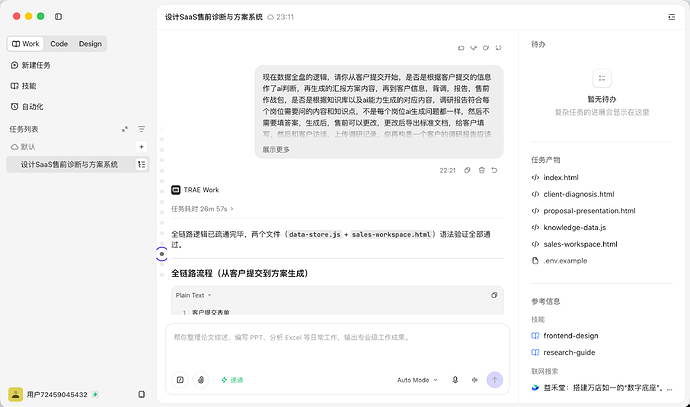Select task 设计SaaS售前诊断与方案系统 in sidebar
Image resolution: width=690 pixels, height=407 pixels.
point(78,164)
